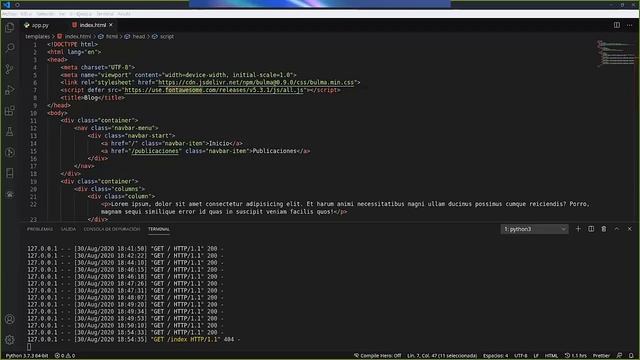Select the TERMINAL panel tab
Viewport: 640px width, 360px height.
tap(159, 229)
